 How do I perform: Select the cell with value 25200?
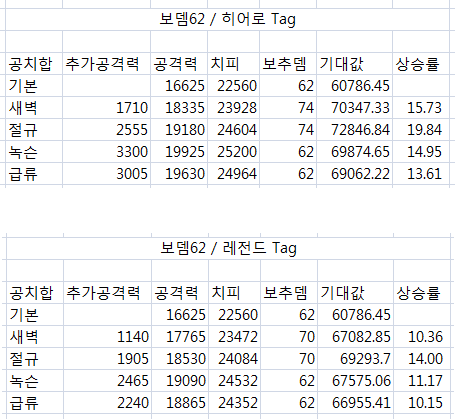pos(233,151)
